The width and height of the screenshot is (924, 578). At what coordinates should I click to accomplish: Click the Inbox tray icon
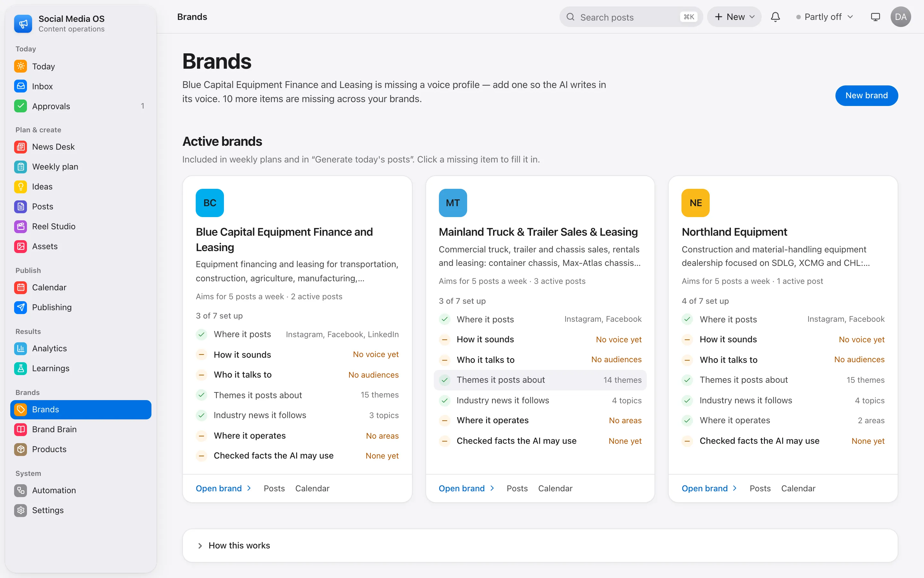21,86
